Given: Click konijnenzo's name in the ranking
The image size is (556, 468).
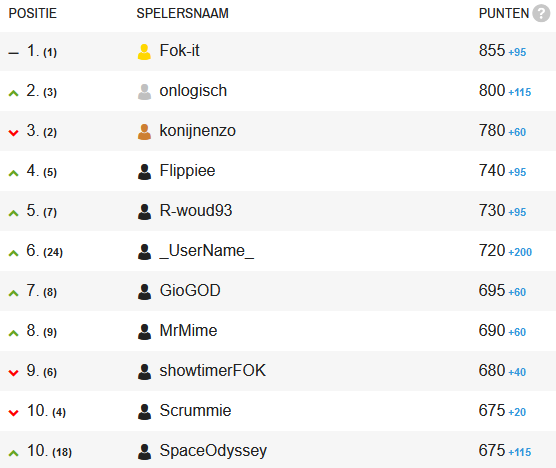Looking at the screenshot, I should [198, 131].
